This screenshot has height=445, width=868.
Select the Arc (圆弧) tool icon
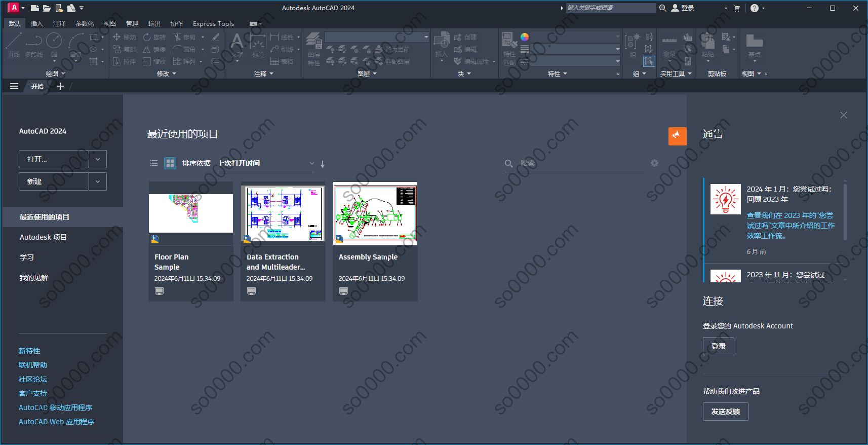[76, 41]
